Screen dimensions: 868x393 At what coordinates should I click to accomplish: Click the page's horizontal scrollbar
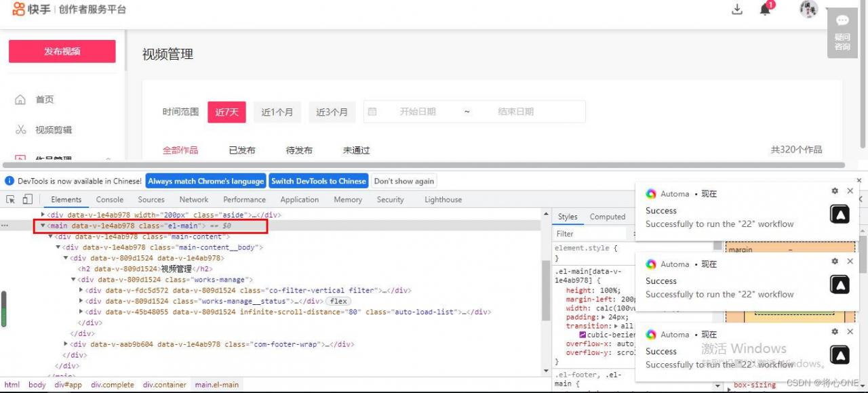click(424, 165)
